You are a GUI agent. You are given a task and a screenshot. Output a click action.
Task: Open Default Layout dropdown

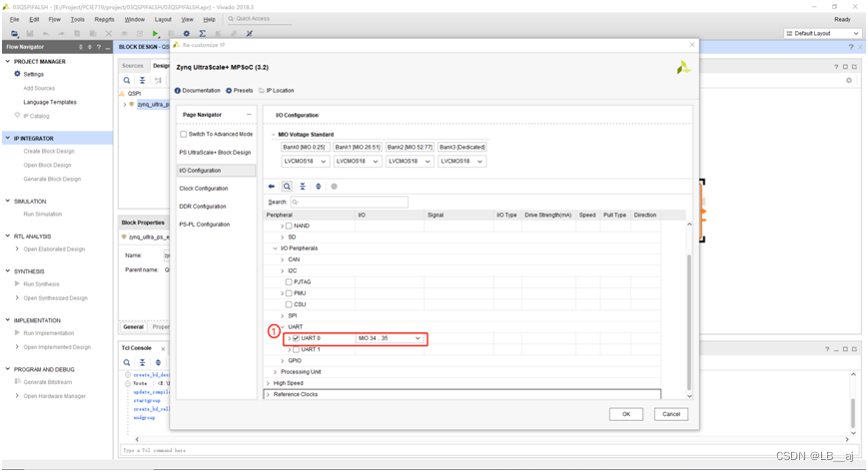pyautogui.click(x=823, y=34)
